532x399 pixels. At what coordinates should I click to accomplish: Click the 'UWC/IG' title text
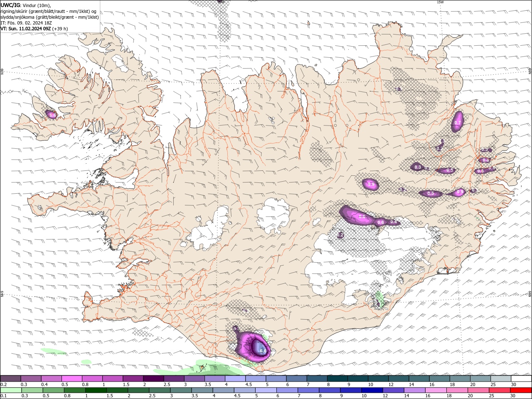10,5
